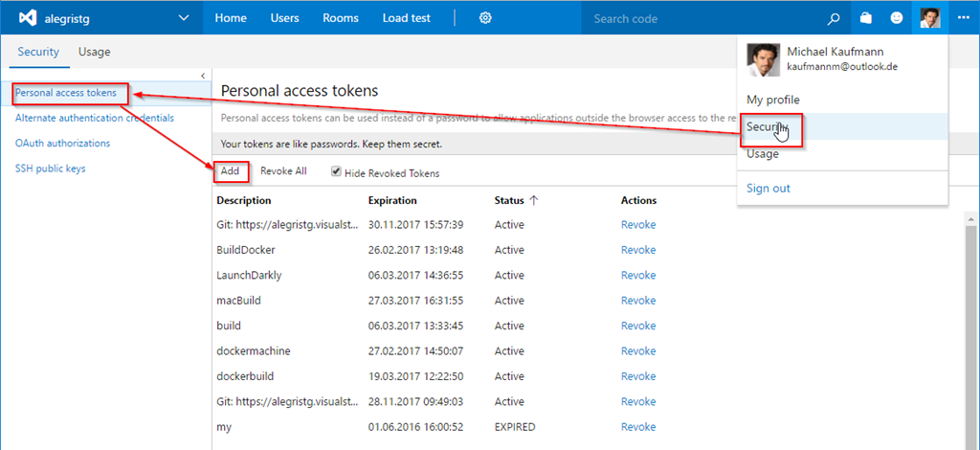Click the profile photo in dropdown

pyautogui.click(x=763, y=59)
